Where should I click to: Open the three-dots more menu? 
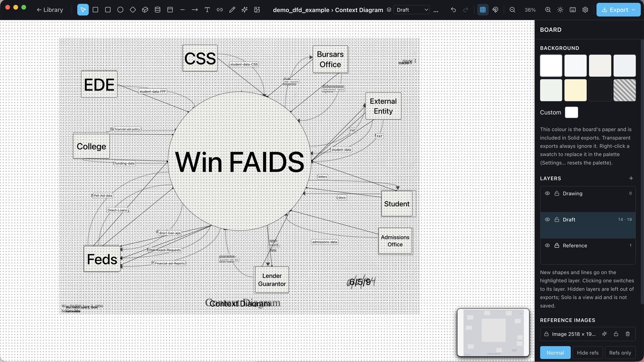click(x=436, y=10)
